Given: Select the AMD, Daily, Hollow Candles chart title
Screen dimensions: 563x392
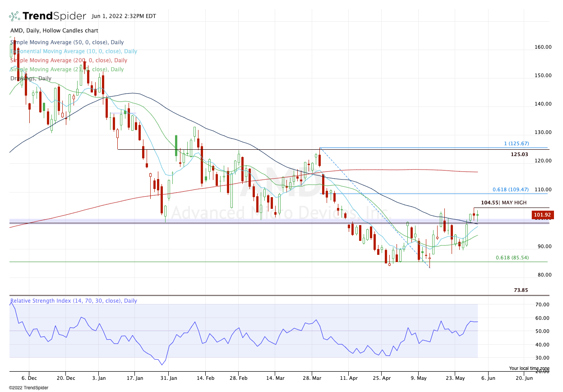Looking at the screenshot, I should [54, 31].
